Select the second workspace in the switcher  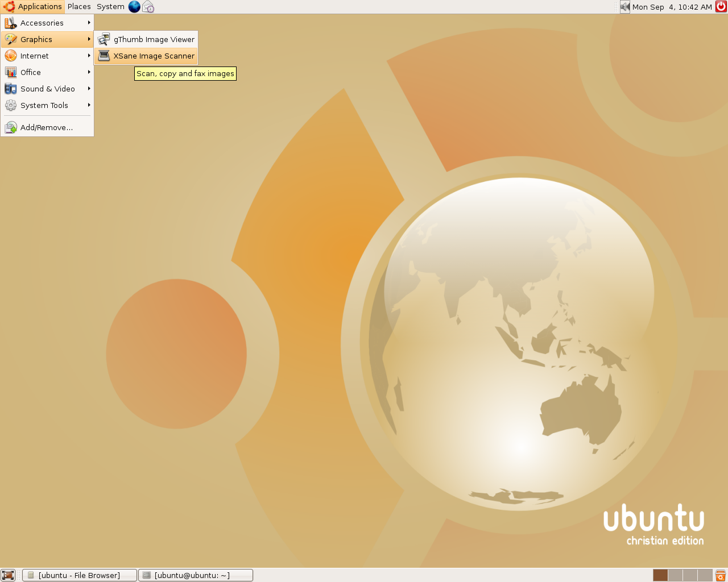pyautogui.click(x=675, y=575)
